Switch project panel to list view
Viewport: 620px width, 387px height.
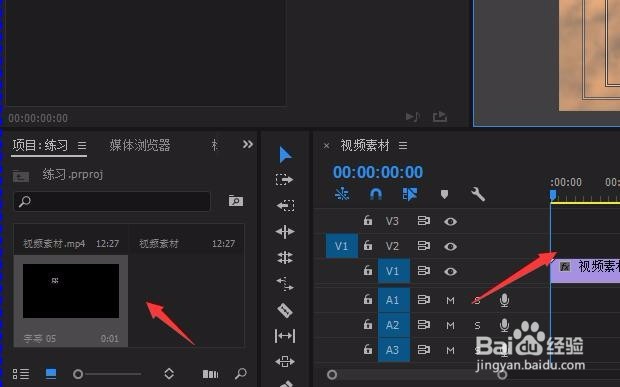click(21, 374)
